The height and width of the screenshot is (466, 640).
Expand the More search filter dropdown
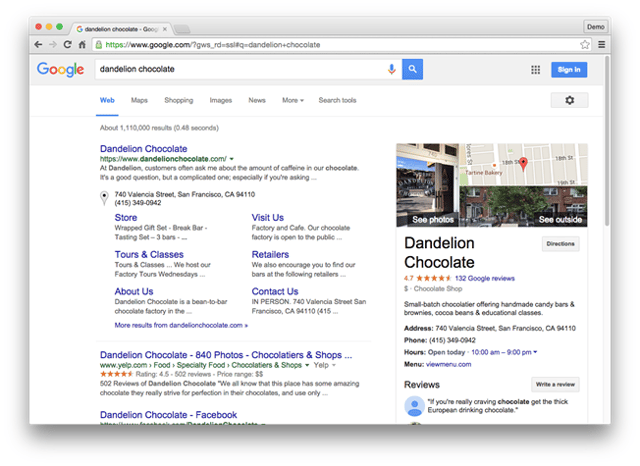coord(292,100)
